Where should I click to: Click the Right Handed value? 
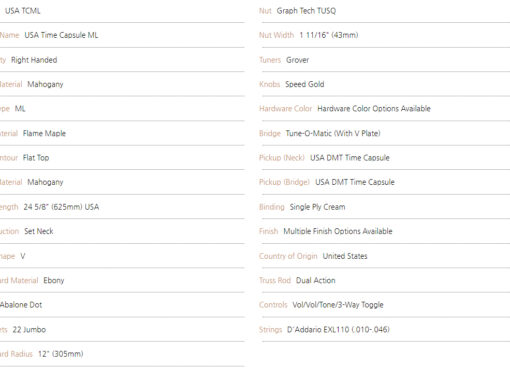(x=34, y=60)
